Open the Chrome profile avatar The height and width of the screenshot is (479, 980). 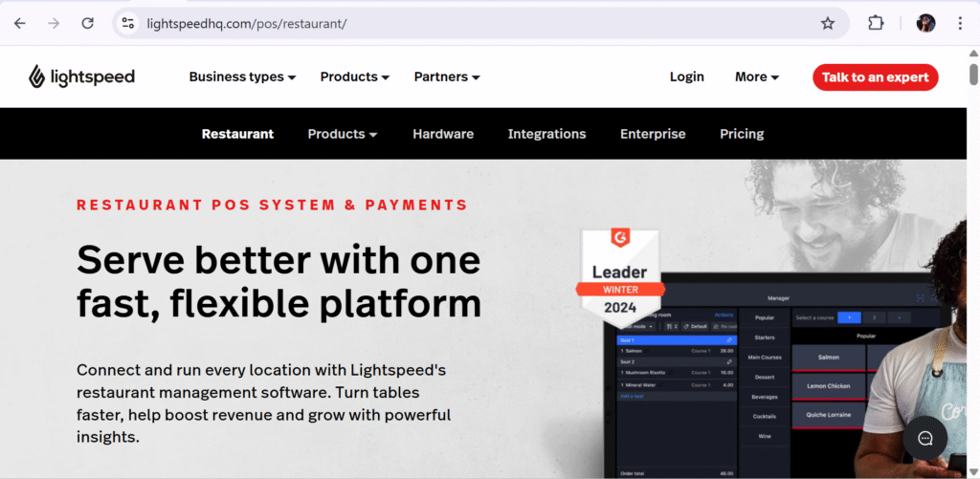click(925, 24)
